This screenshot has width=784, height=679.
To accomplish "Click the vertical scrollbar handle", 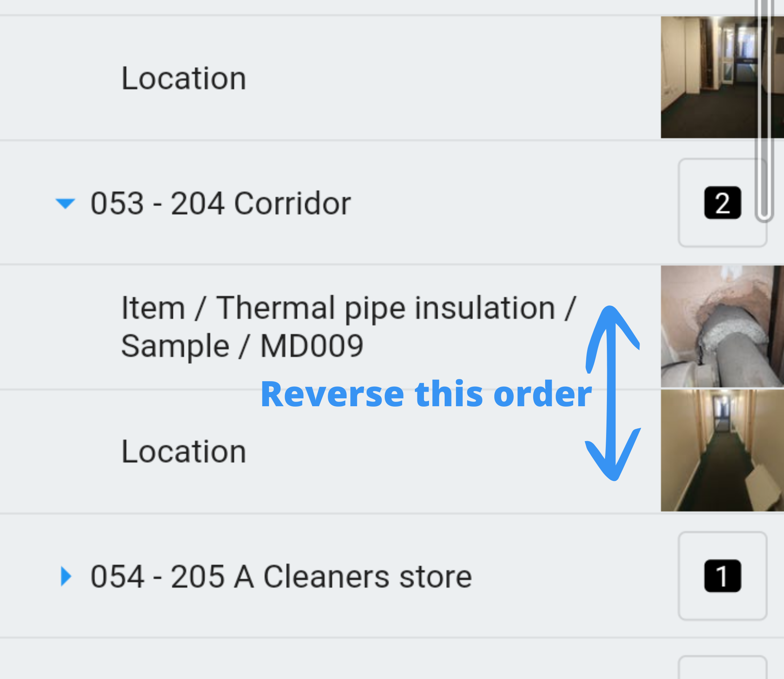I will [764, 110].
